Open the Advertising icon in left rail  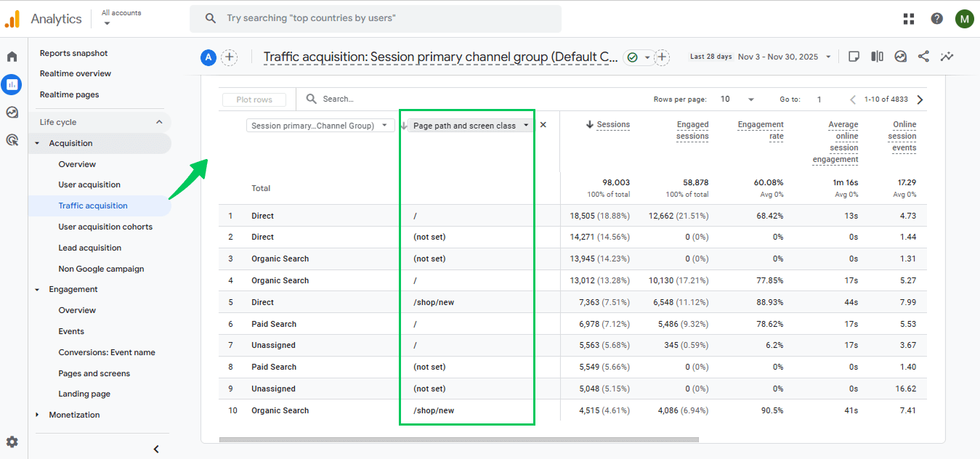(x=12, y=140)
